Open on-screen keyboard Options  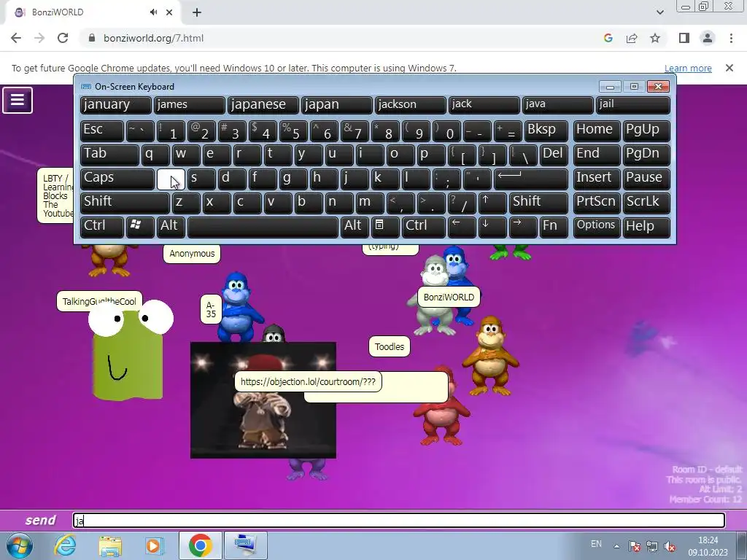[597, 226]
